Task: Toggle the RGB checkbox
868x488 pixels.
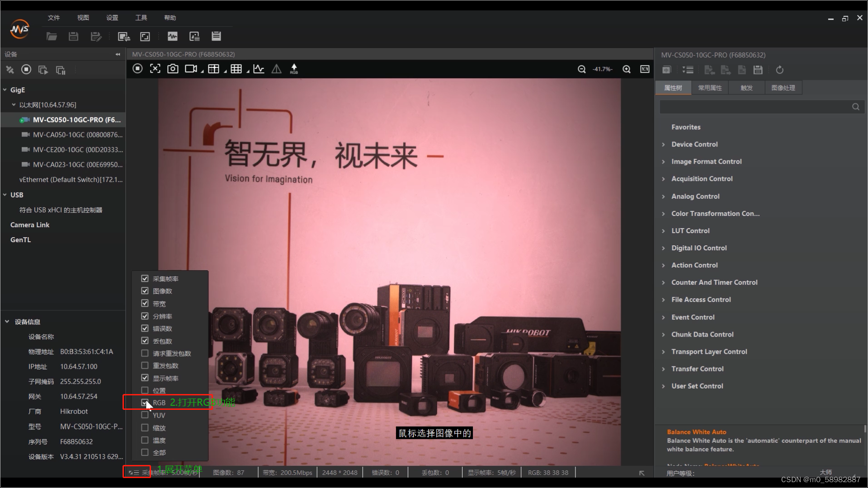Action: [145, 402]
